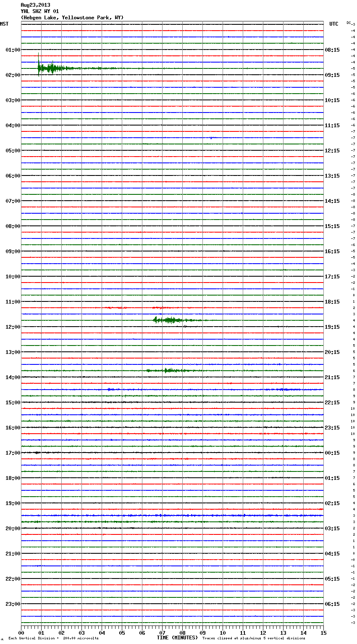Click the 23:15 UTC time label
This screenshot has width=357, height=644.
(x=332, y=428)
